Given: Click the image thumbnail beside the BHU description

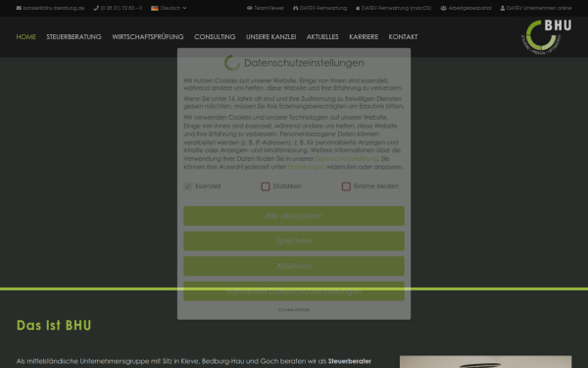Looking at the screenshot, I should coord(486,361).
